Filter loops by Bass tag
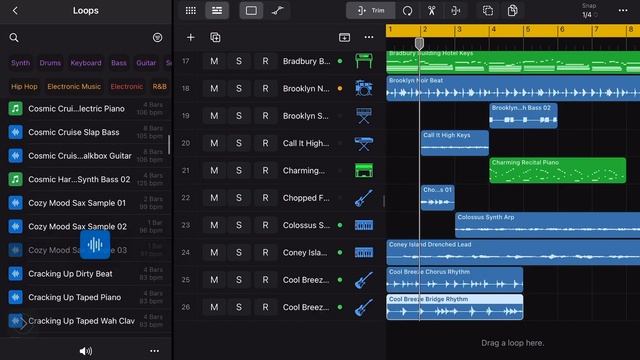Image resolution: width=640 pixels, height=360 pixels. (119, 63)
